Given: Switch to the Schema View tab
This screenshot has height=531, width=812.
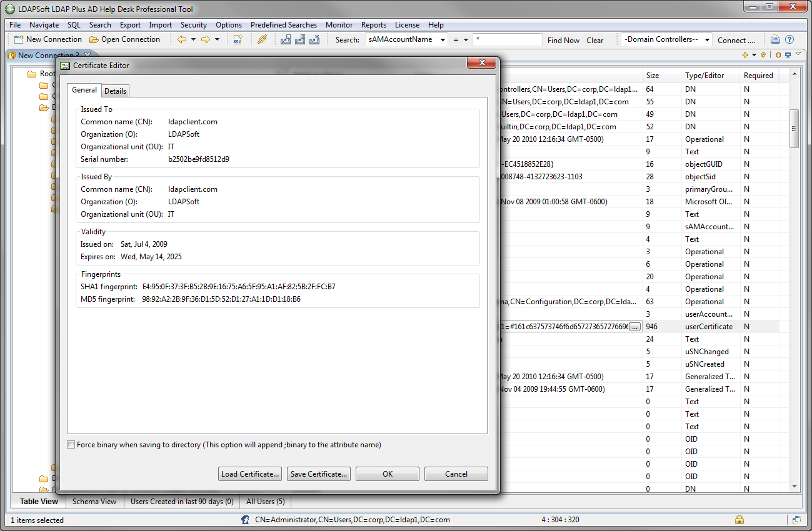Looking at the screenshot, I should pyautogui.click(x=94, y=502).
